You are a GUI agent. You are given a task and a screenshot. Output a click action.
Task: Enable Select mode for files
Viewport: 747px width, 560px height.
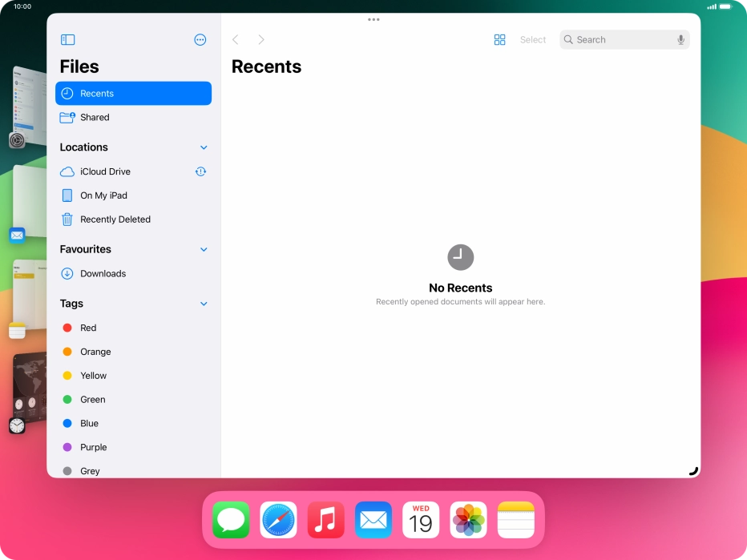(532, 39)
